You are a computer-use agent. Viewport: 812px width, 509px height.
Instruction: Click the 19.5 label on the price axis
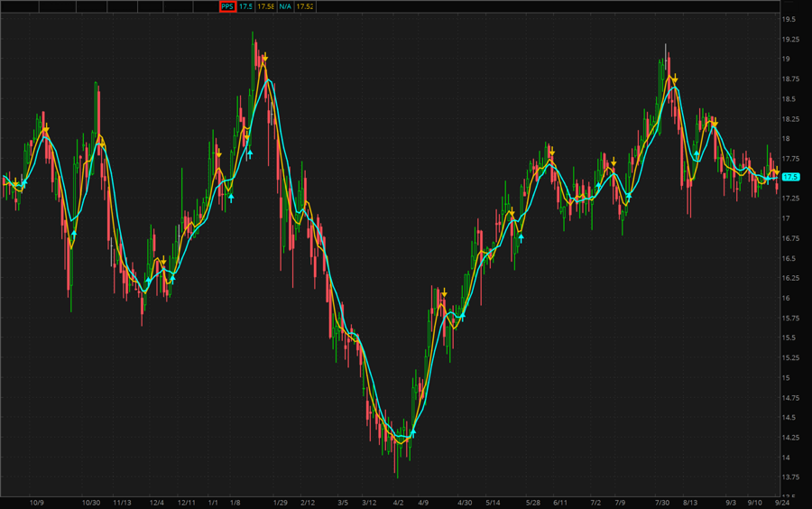[x=788, y=19]
